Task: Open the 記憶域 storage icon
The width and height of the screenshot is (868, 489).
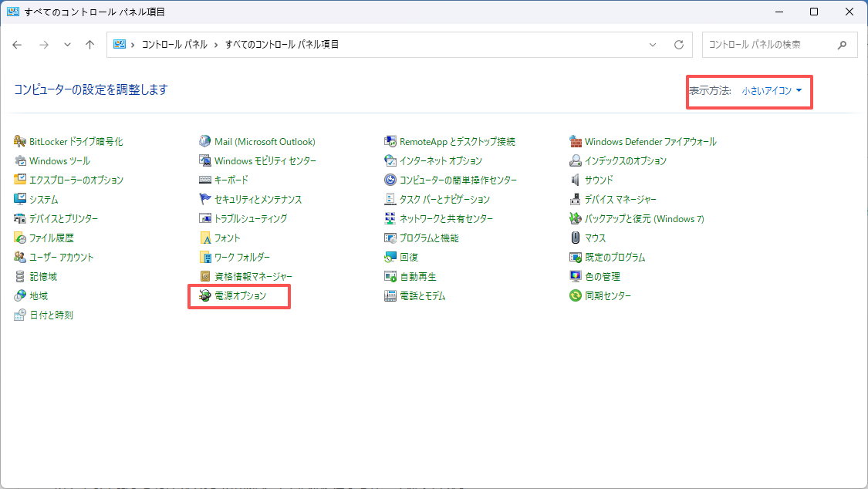Action: point(20,277)
